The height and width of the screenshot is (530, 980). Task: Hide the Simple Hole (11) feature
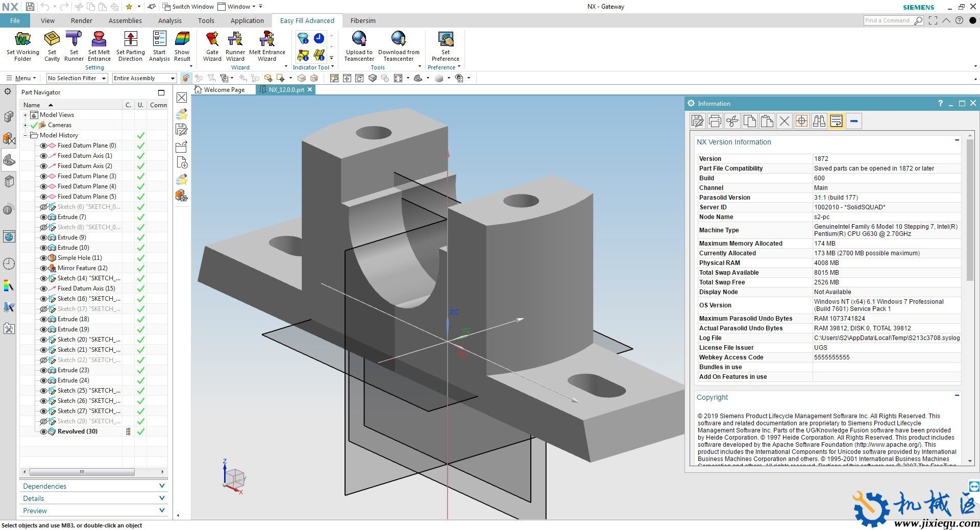click(x=43, y=258)
